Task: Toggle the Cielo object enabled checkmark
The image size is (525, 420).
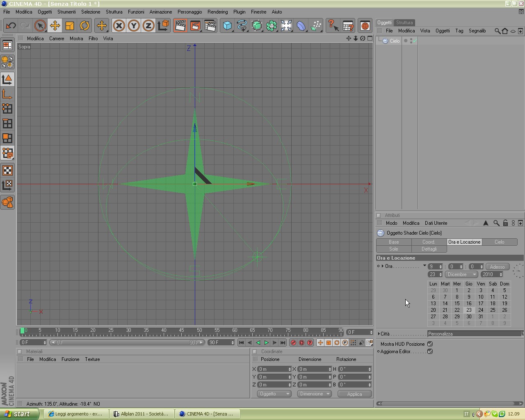Action: click(415, 41)
